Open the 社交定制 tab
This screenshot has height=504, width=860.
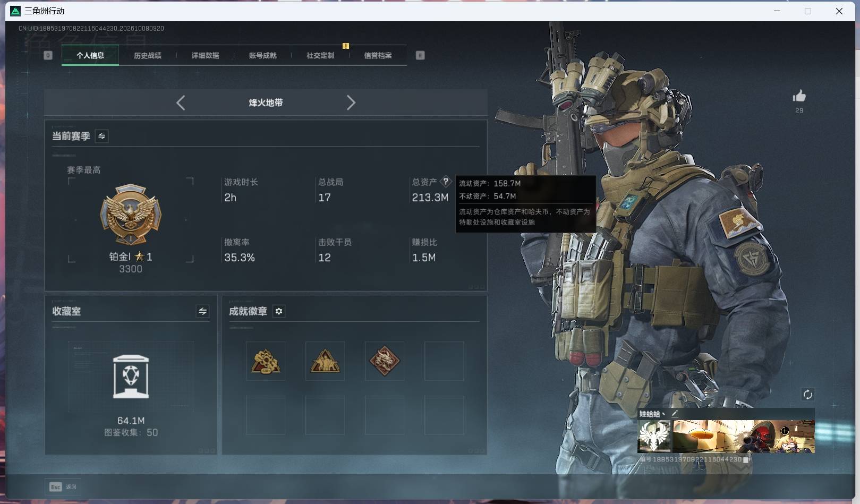(320, 55)
